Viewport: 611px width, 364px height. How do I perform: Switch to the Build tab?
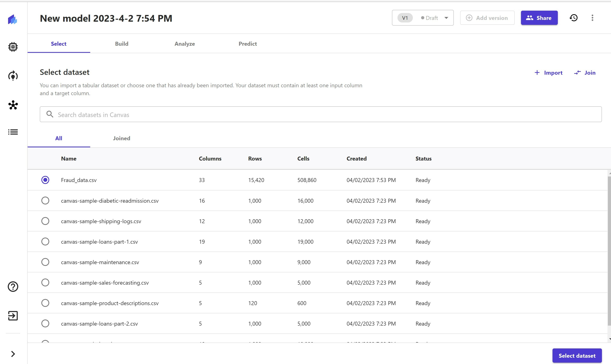pyautogui.click(x=122, y=44)
